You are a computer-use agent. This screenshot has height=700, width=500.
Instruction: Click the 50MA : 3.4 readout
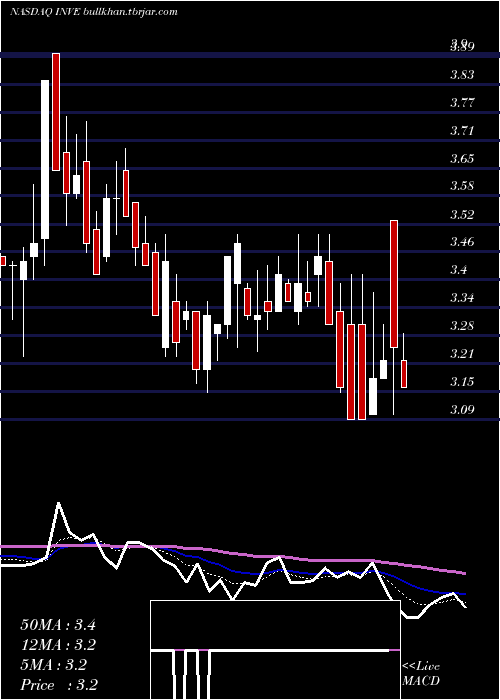[x=58, y=625]
